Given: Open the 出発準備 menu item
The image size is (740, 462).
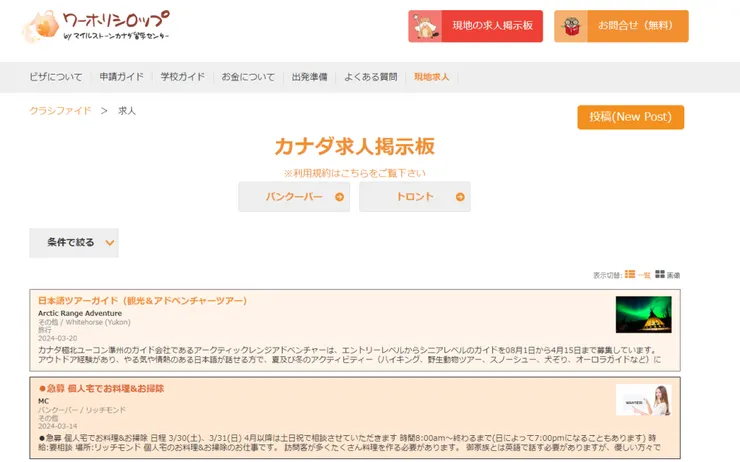Looking at the screenshot, I should click(x=310, y=77).
